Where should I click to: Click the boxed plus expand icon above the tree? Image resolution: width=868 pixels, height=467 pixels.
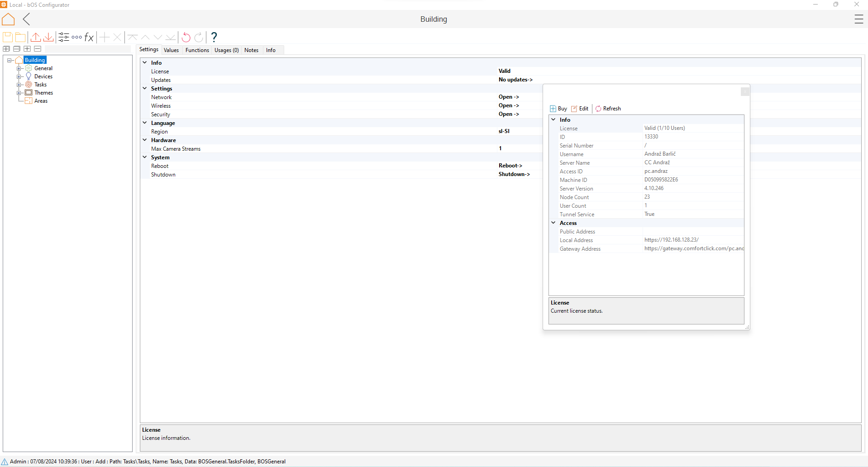click(27, 49)
